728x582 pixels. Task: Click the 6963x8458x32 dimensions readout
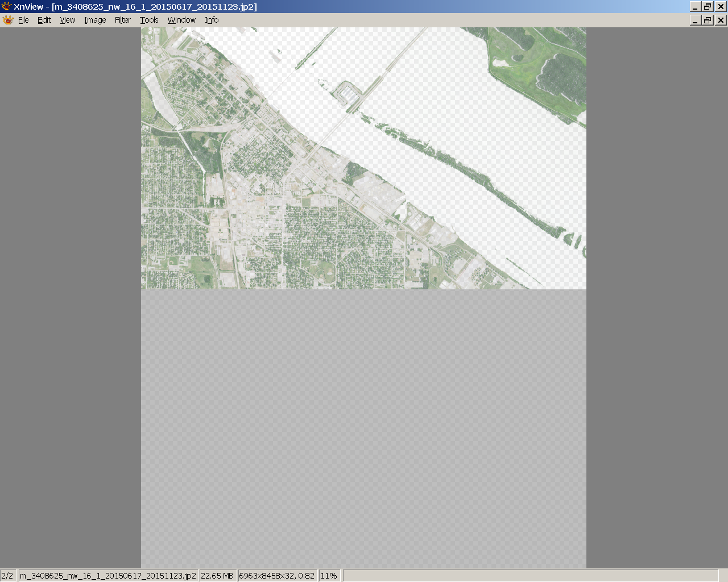(277, 576)
